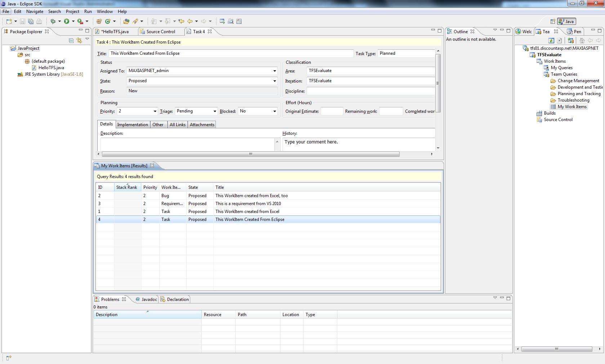Viewport: 605px width, 364px height.
Task: Open the Problems view menu triangle
Action: 495,298
